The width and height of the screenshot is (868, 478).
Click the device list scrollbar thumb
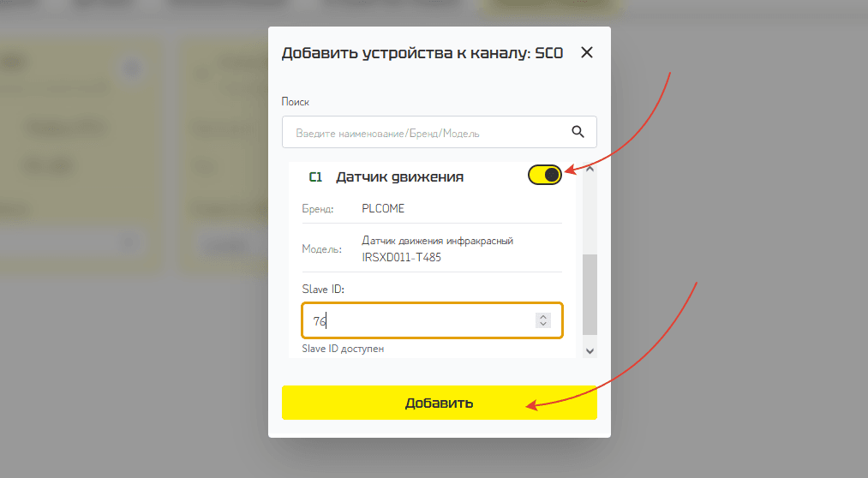(590, 294)
